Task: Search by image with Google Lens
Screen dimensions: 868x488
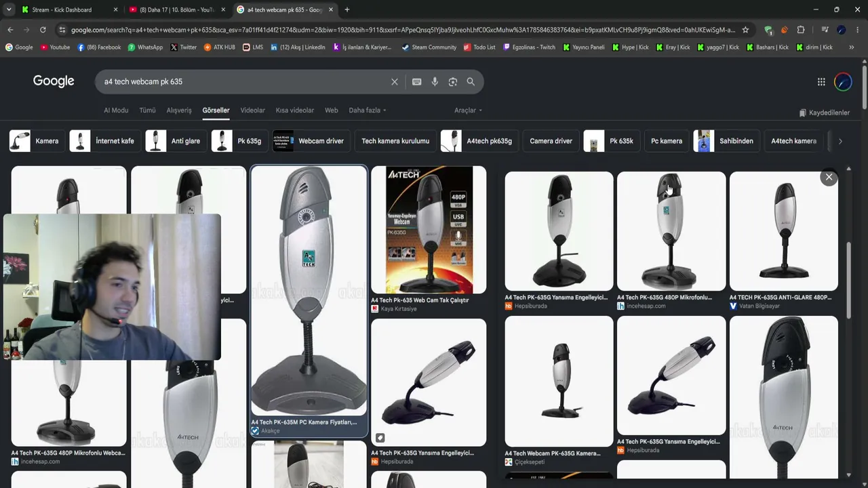Action: pyautogui.click(x=453, y=82)
